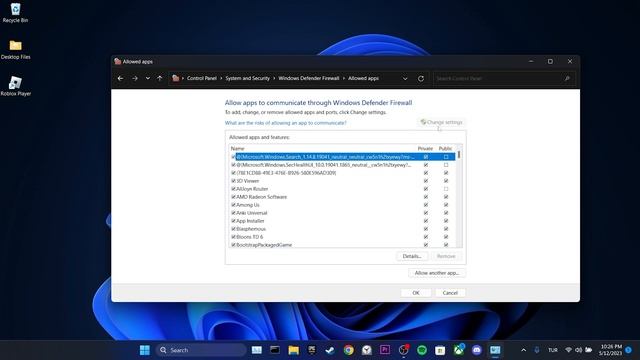The height and width of the screenshot is (360, 640).
Task: Toggle Private for Microsoft.Windows.Search entry
Action: (x=426, y=157)
